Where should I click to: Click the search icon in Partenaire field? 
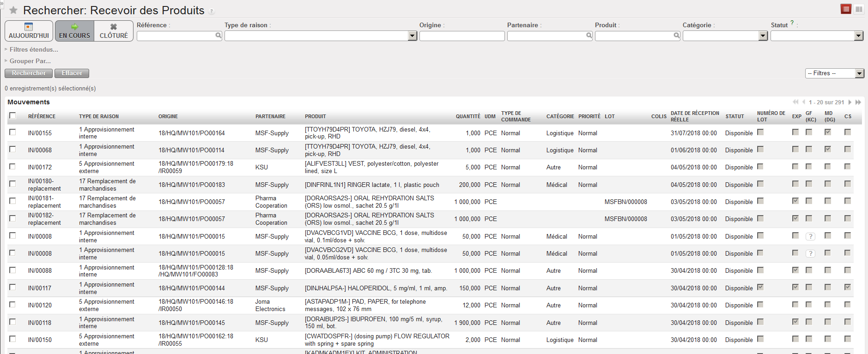tap(589, 36)
